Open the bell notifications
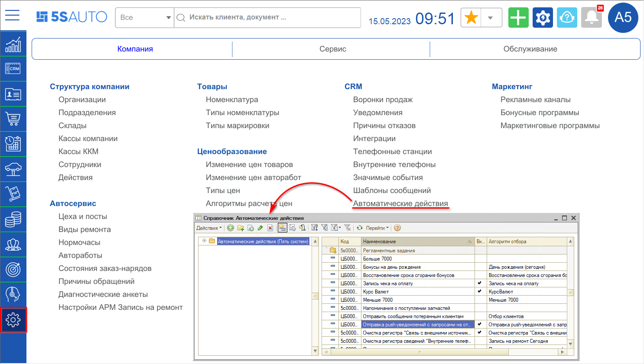The width and height of the screenshot is (644, 364). [x=592, y=18]
